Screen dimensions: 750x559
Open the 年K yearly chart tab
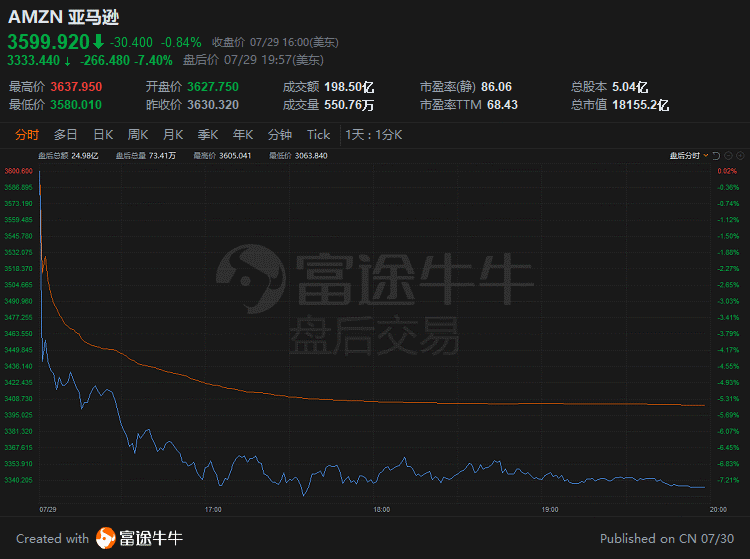[243, 135]
